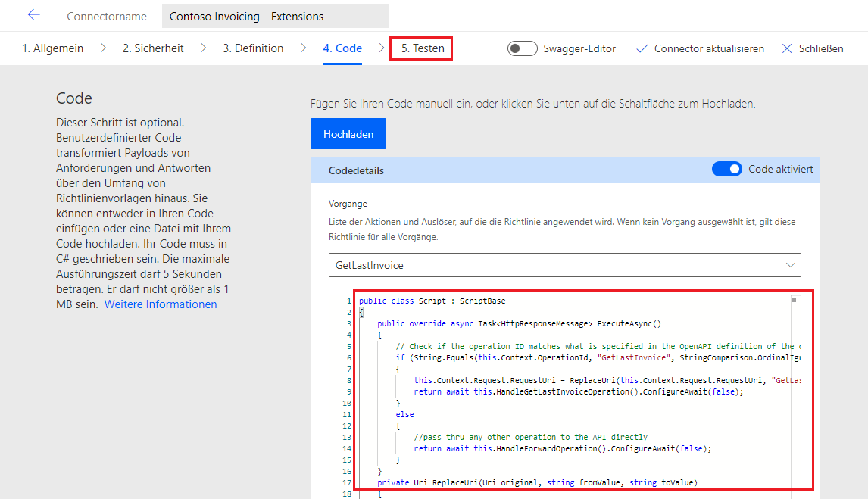Viewport: 868px width, 499px height.
Task: Open the 1. Allgemein step
Action: 52,48
